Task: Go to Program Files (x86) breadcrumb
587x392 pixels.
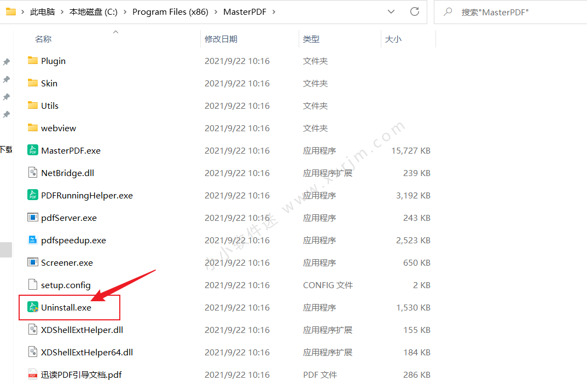Action: point(170,12)
